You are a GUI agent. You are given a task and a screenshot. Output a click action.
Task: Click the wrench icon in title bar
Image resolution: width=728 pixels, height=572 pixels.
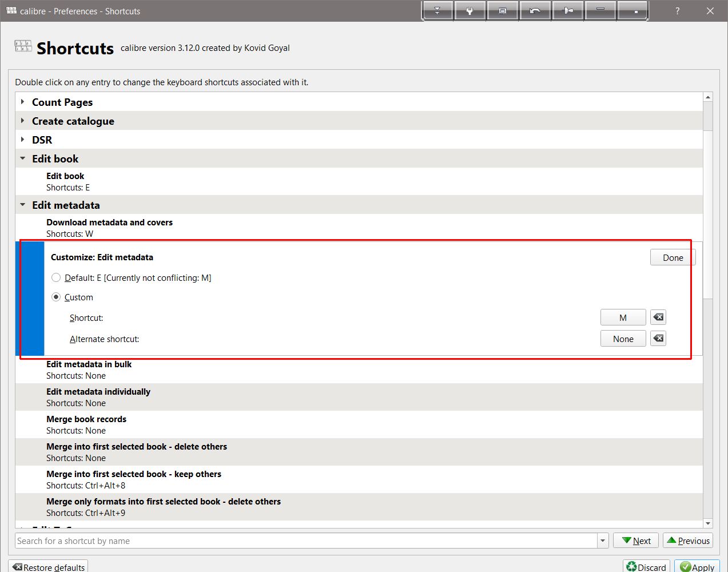470,11
